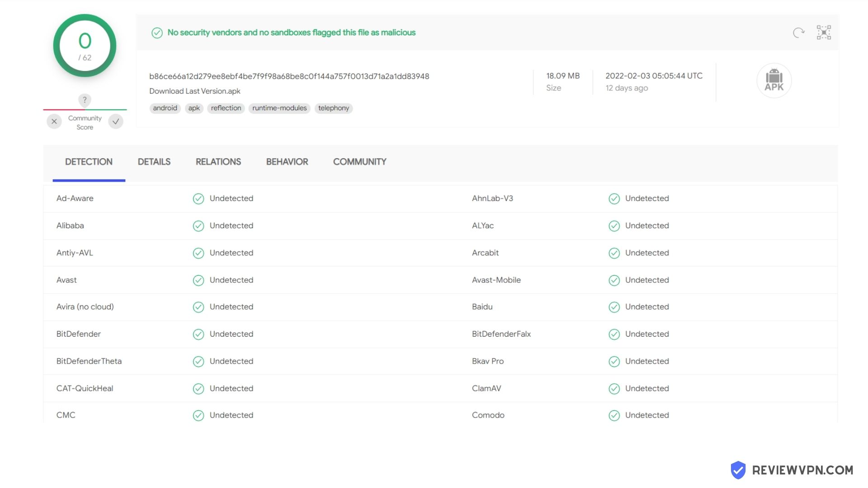Click the Alibaba vendor name
This screenshot has height=488, width=868.
click(70, 225)
